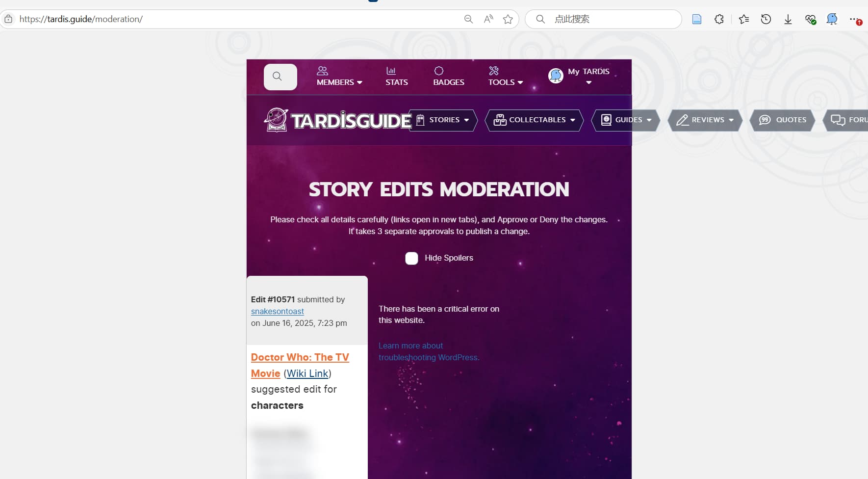Viewport: 868px width, 479px height.
Task: Open browser history icon
Action: [766, 19]
